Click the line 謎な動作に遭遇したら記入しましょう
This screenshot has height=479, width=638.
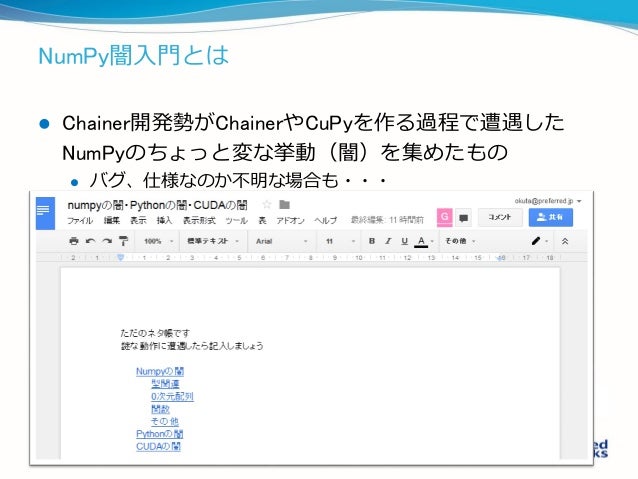pos(192,346)
